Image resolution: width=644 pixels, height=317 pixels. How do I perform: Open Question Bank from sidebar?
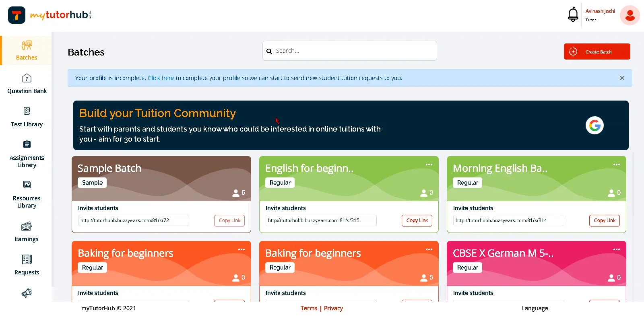27,84
